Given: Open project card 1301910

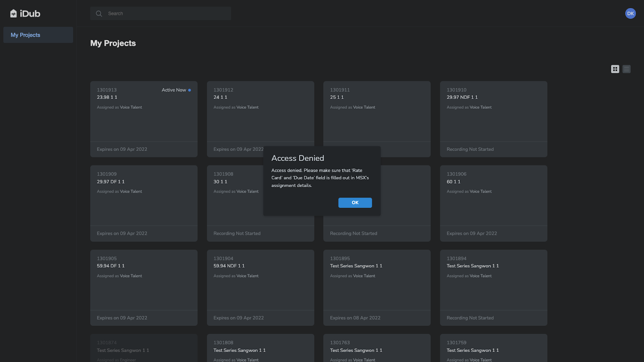Looking at the screenshot, I should tap(493, 119).
